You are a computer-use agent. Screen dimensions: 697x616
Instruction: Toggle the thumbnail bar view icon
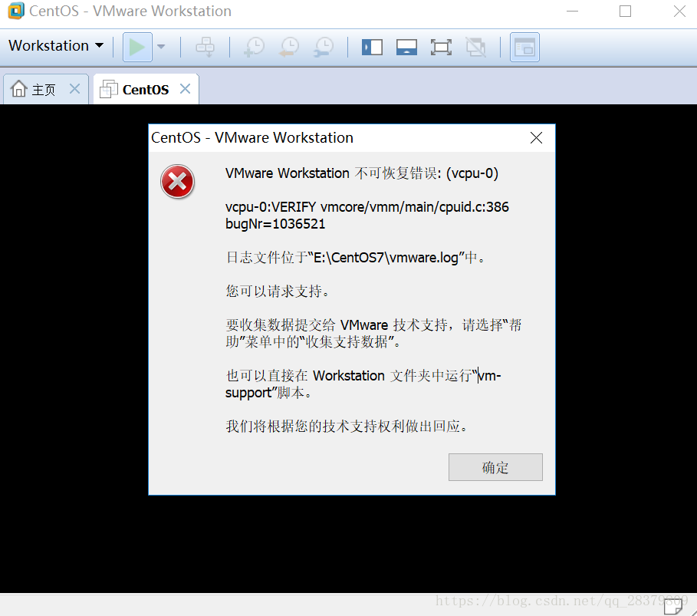tap(406, 47)
